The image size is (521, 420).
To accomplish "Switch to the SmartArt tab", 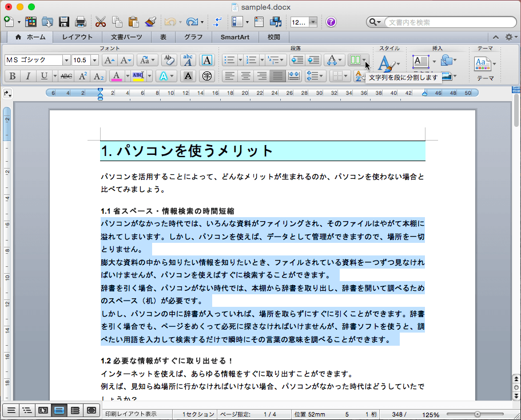I will [x=235, y=37].
